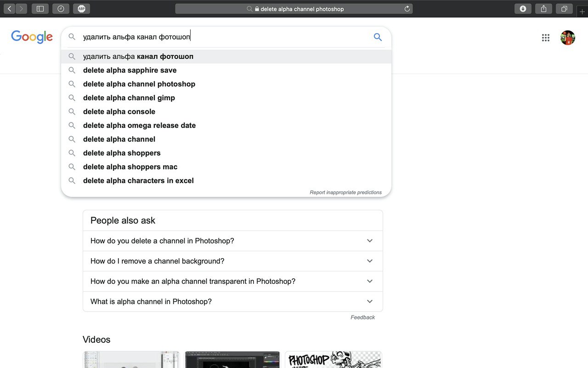Go back with Safari back arrow
The width and height of the screenshot is (588, 368).
coord(9,9)
